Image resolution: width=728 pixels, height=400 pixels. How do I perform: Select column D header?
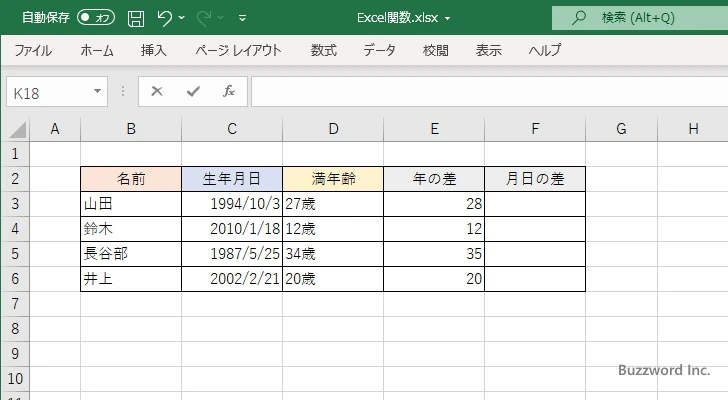click(x=333, y=129)
